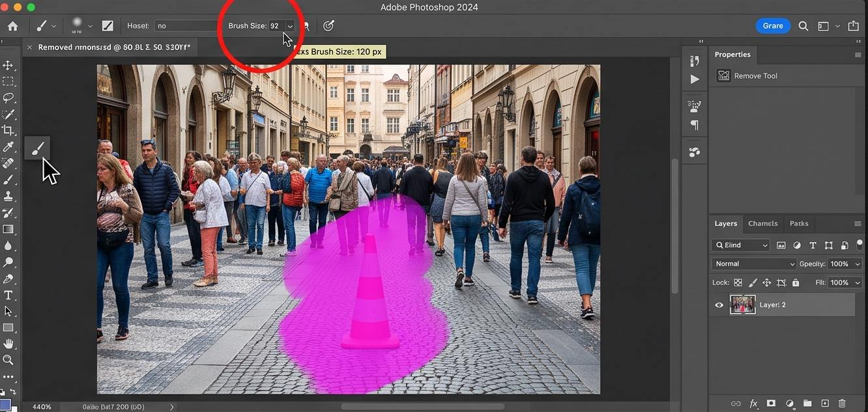
Task: Toggle smart object layer filter
Action: 845,245
